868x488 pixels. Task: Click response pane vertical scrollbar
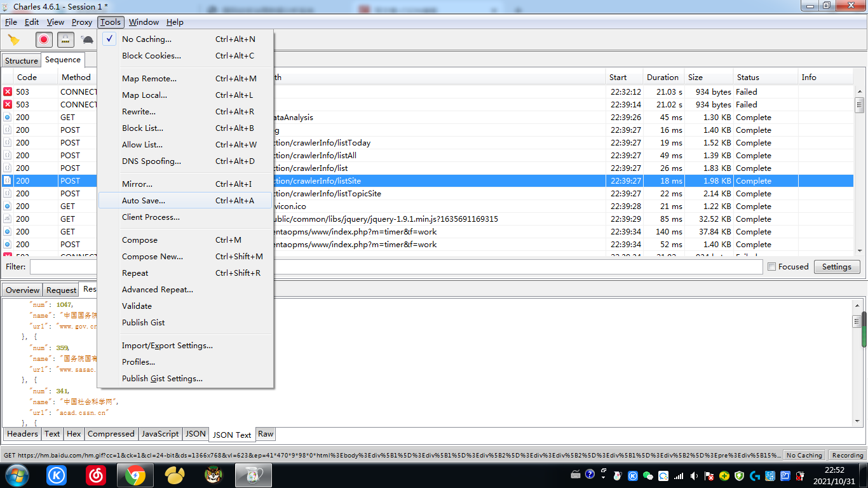(x=858, y=363)
